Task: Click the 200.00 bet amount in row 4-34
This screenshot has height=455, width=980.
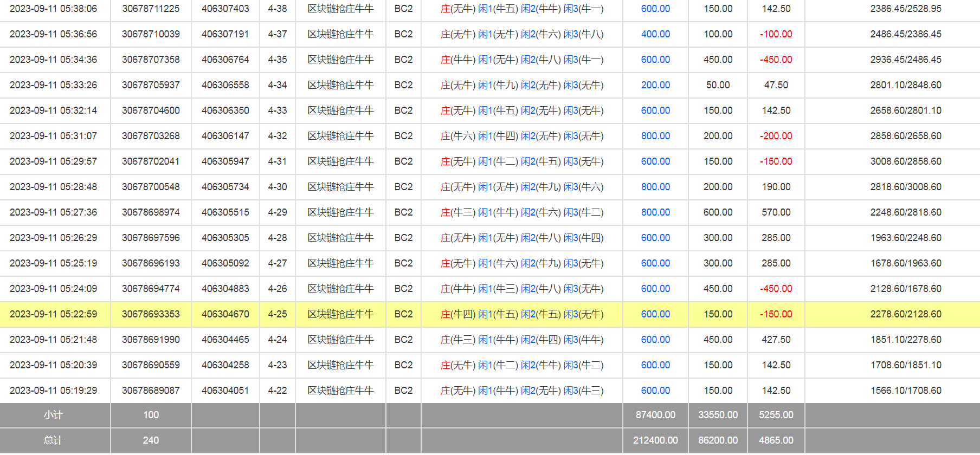Action: 655,85
